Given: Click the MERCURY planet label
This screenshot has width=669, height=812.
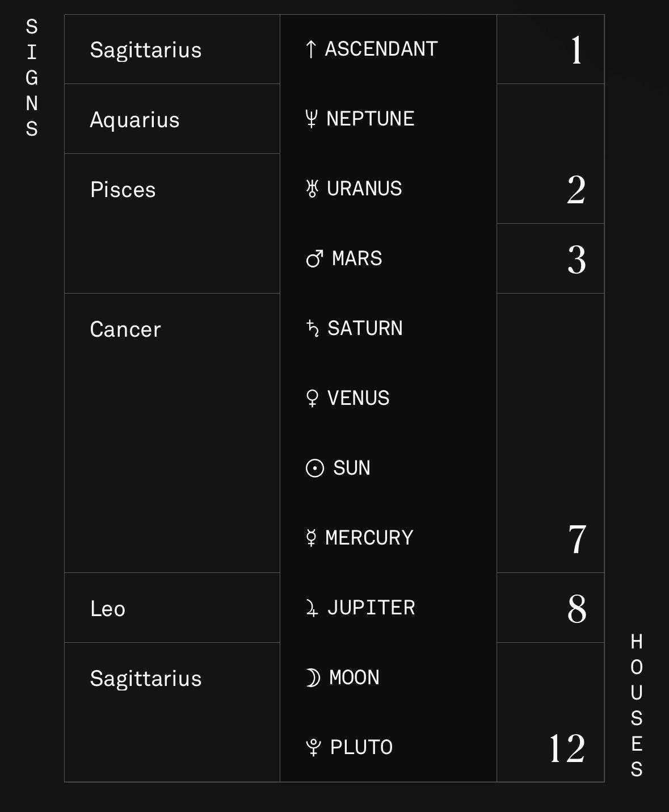Looking at the screenshot, I should [x=369, y=538].
